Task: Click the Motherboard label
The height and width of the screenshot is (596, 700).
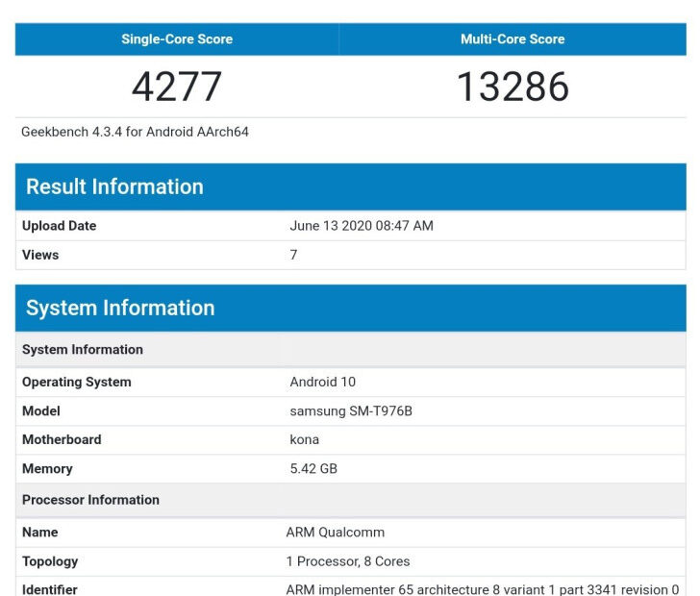Action: point(62,439)
